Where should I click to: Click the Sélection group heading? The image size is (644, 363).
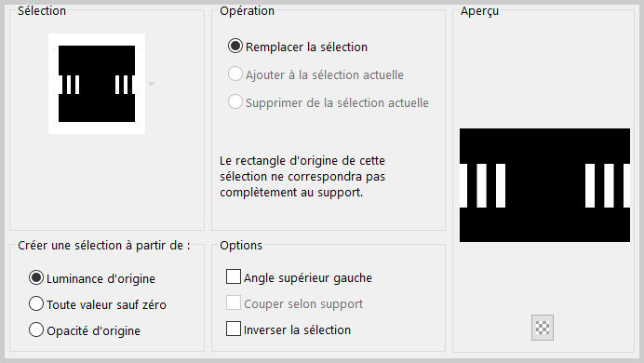pos(42,10)
